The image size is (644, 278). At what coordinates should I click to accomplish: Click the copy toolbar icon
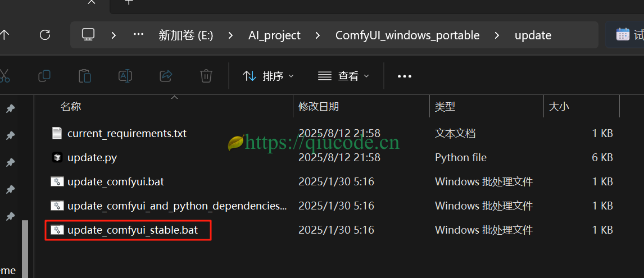point(44,76)
